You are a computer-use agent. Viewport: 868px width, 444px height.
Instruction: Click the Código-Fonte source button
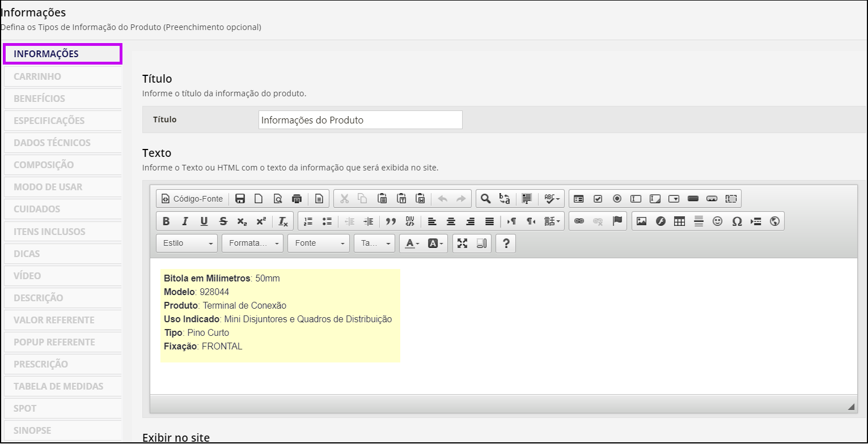pos(193,199)
